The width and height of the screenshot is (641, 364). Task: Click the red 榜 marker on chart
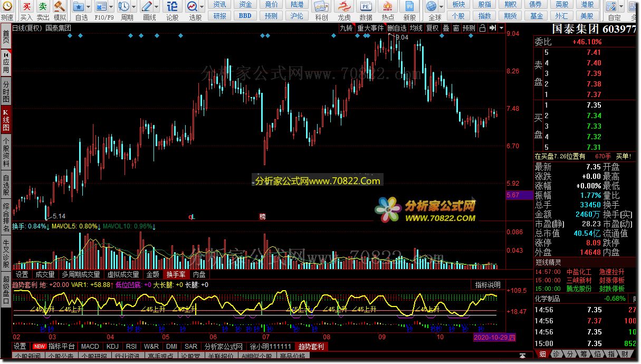[x=262, y=217]
